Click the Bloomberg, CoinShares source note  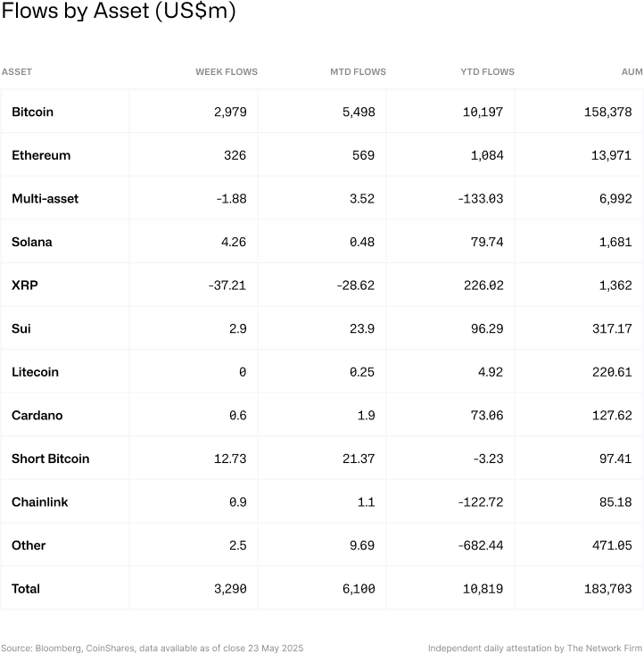pos(152,648)
